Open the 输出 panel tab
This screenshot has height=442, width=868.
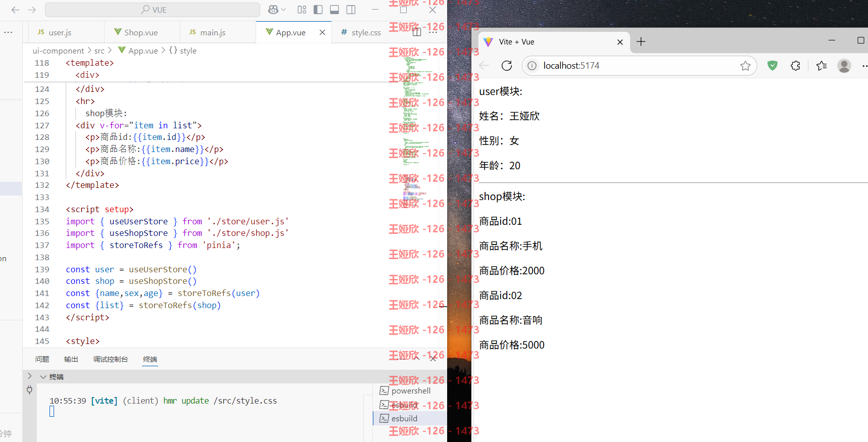pos(71,359)
